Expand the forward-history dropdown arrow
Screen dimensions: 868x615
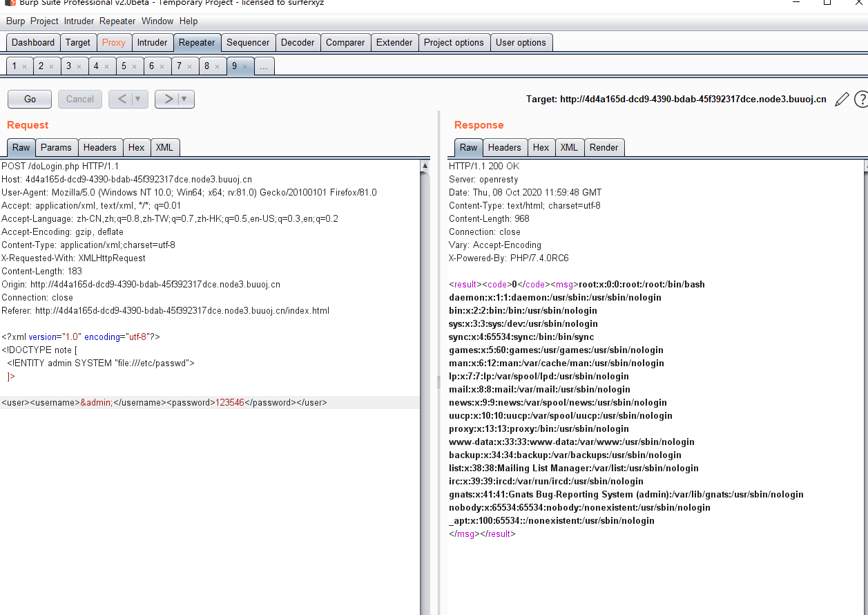185,99
